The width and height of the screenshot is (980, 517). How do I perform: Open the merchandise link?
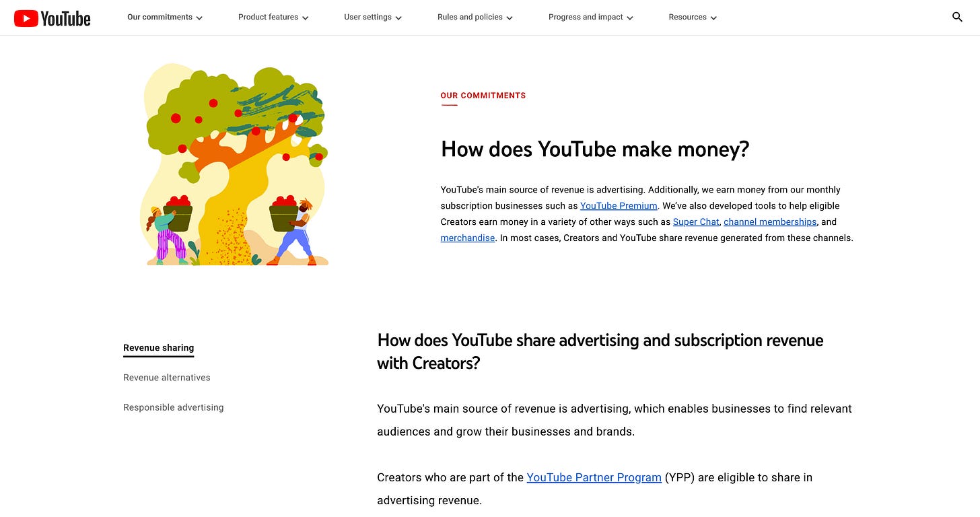pos(468,238)
